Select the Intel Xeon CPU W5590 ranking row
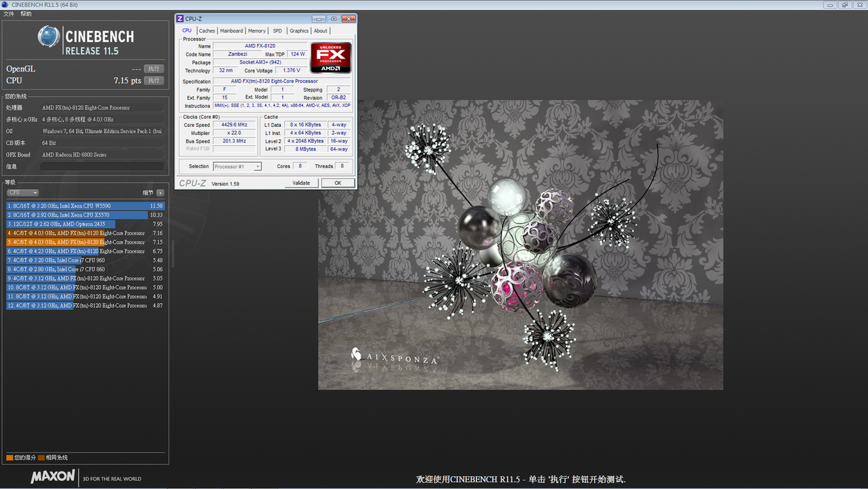Image resolution: width=868 pixels, height=489 pixels. [x=86, y=206]
